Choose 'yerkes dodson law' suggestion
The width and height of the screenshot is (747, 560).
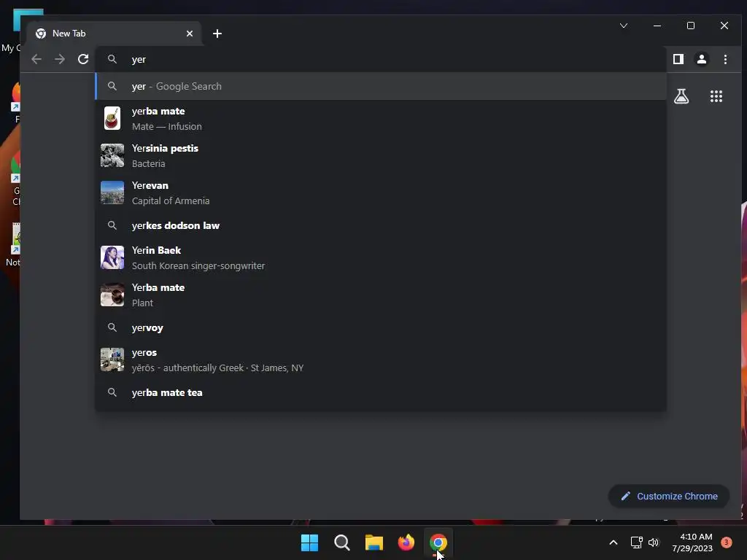[381, 225]
